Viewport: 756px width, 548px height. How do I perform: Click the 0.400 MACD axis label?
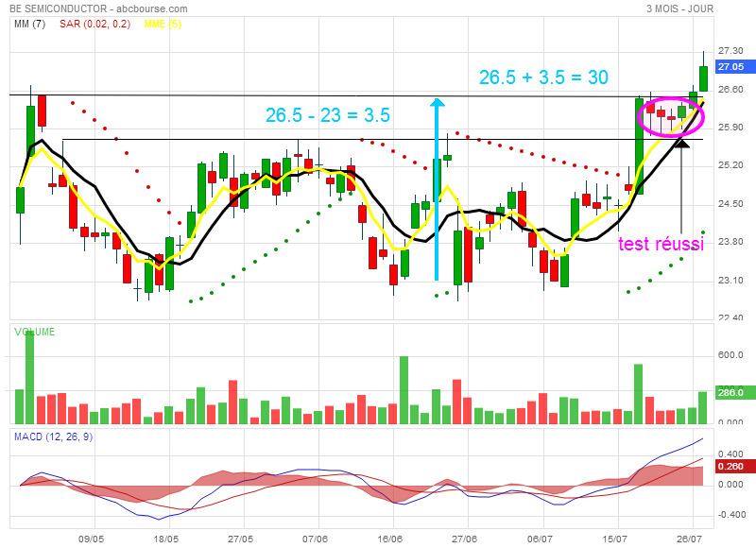[730, 454]
